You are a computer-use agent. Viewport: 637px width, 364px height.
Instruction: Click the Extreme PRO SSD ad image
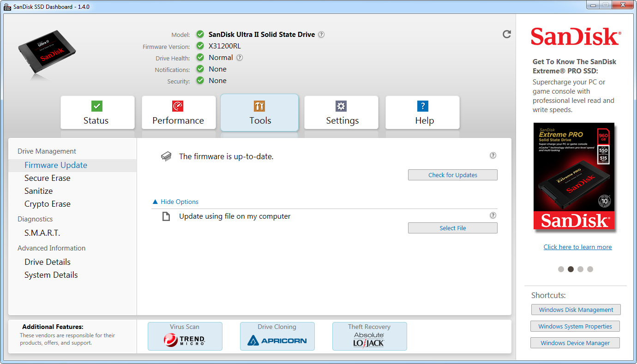click(574, 176)
